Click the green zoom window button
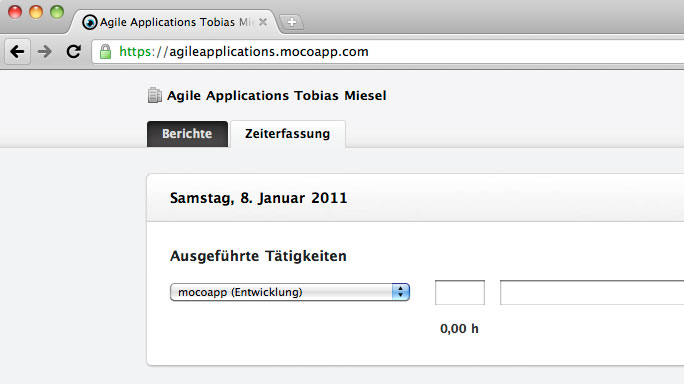Screen dimensions: 684x384 click(x=57, y=12)
